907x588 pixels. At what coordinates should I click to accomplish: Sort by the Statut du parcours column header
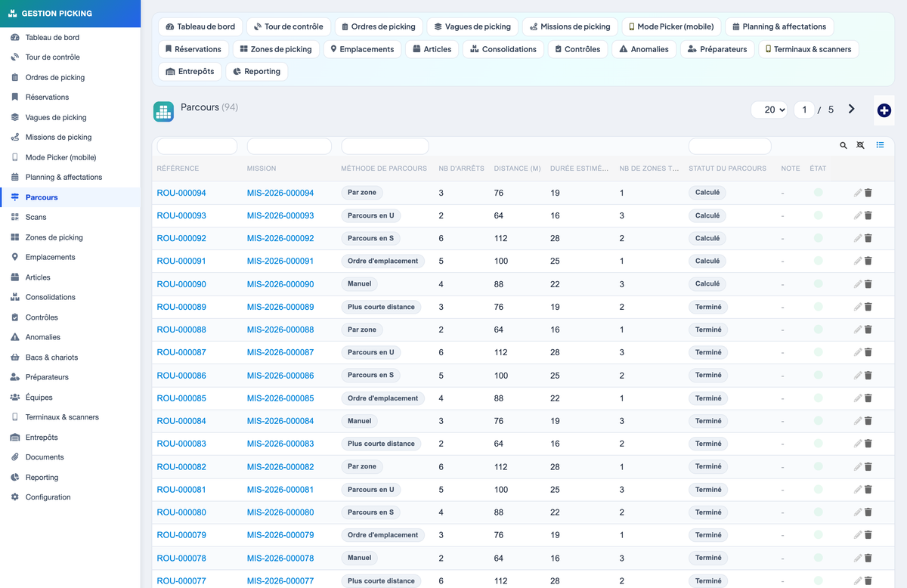click(727, 169)
